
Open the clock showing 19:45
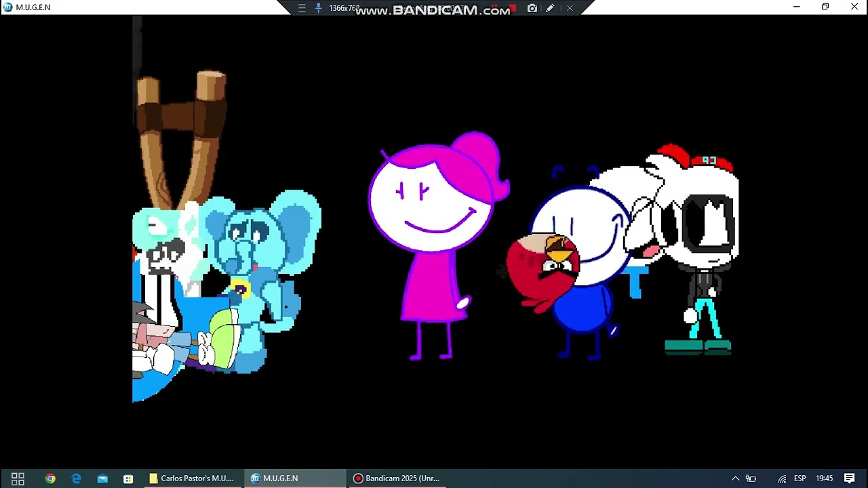(x=825, y=479)
